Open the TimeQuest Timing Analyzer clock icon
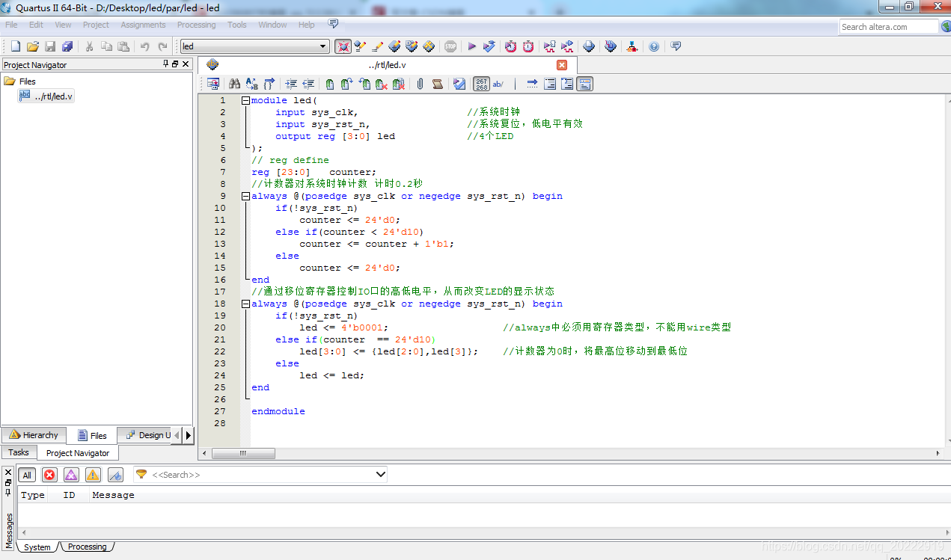 528,46
